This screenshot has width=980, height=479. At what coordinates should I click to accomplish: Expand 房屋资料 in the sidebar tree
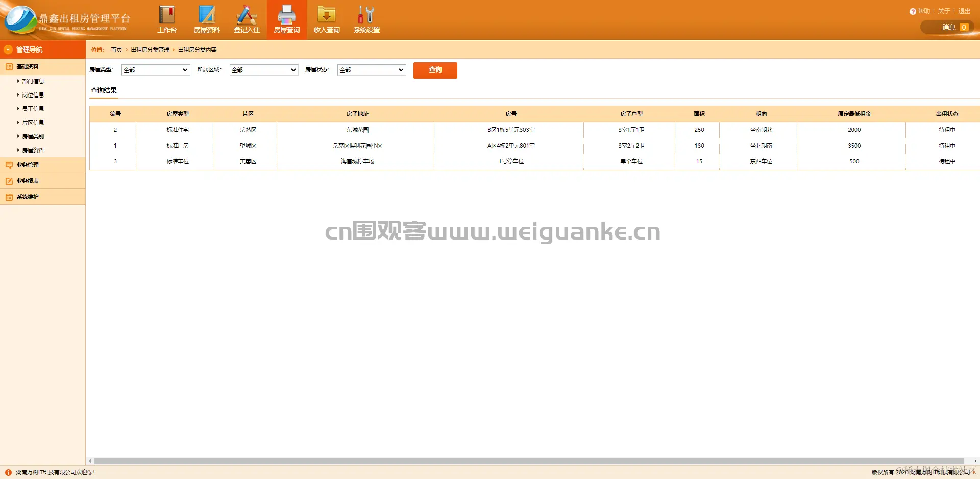33,150
